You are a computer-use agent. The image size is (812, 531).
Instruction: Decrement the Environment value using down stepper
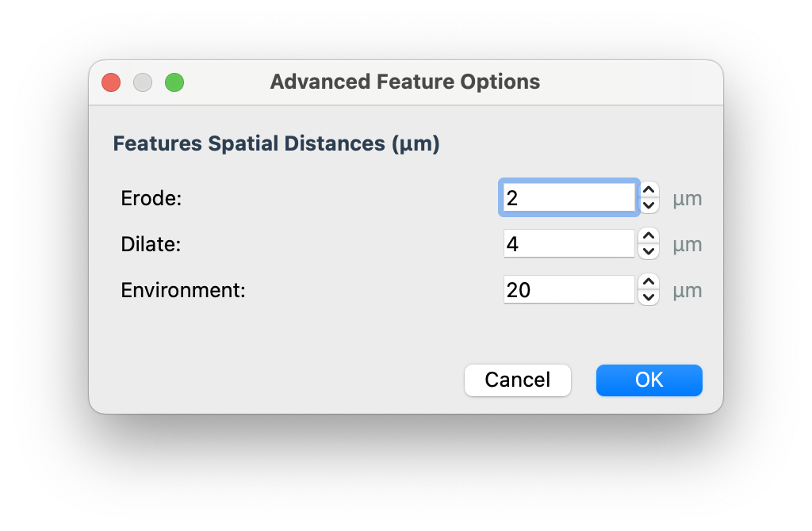(648, 296)
